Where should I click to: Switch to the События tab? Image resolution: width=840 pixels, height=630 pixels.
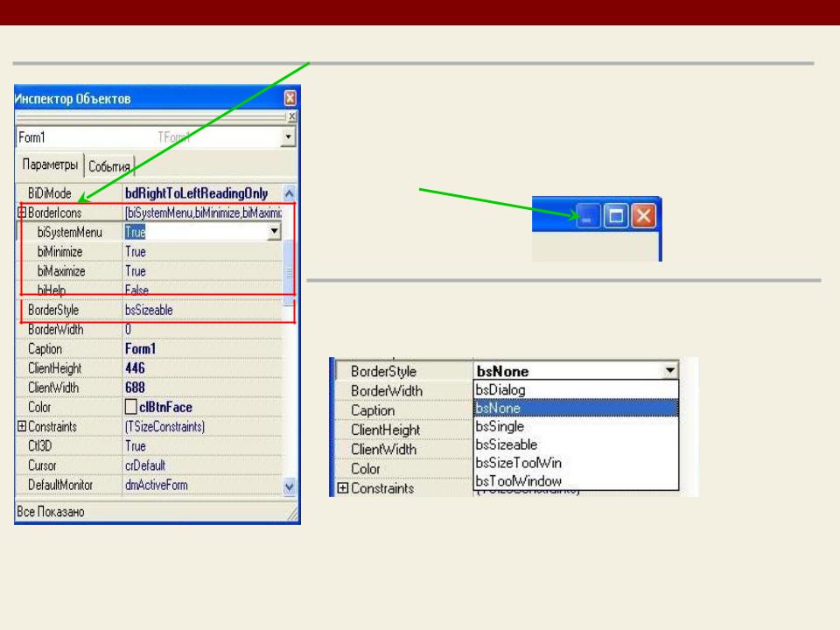pos(109,166)
